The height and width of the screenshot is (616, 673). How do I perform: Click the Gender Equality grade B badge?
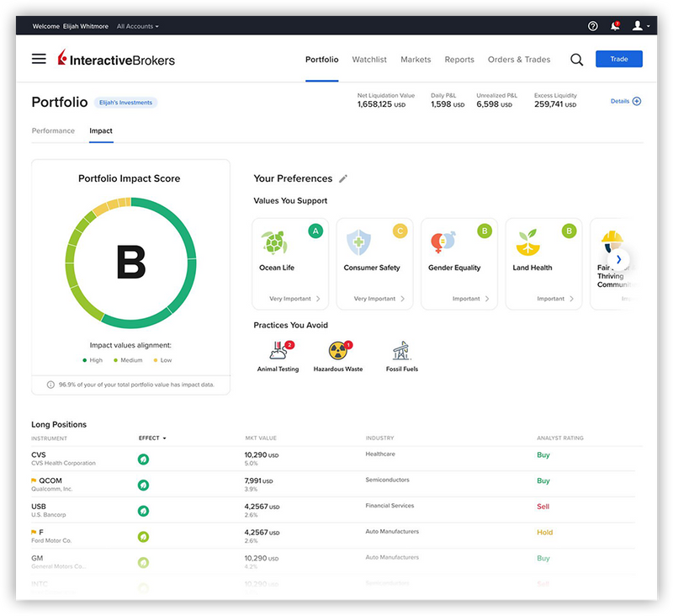[x=485, y=231]
